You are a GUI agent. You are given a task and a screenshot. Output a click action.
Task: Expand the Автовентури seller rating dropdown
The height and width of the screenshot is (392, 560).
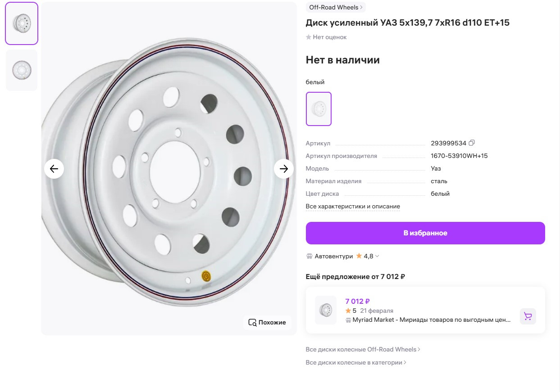(x=377, y=256)
